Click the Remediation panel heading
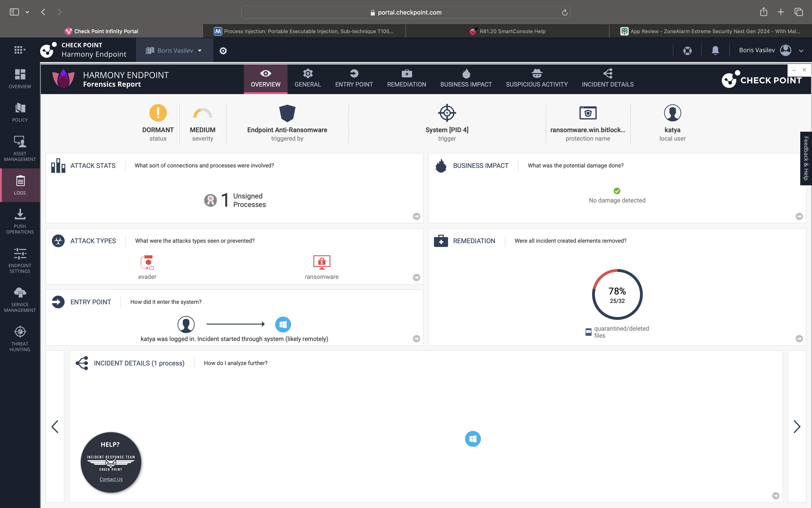Image resolution: width=812 pixels, height=508 pixels. click(474, 241)
